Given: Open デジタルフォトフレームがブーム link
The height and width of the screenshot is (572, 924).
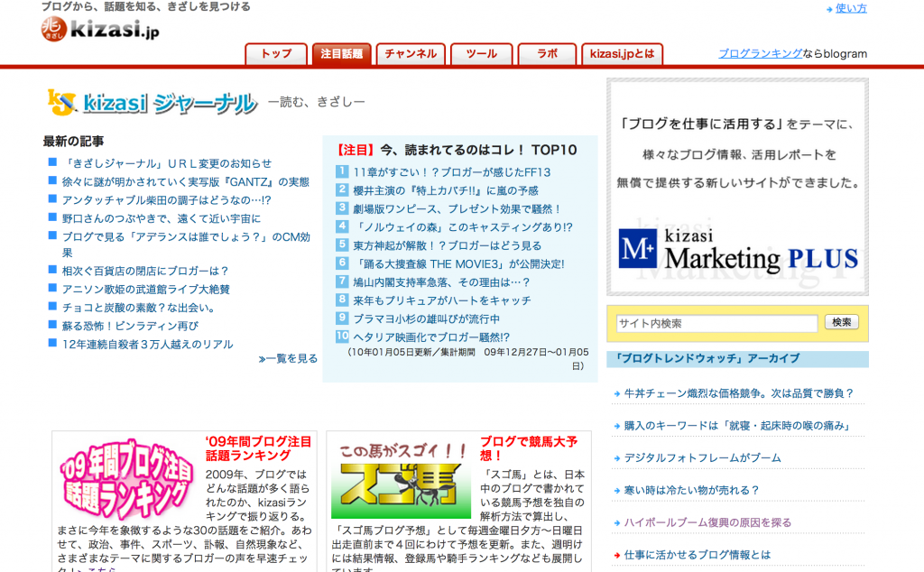Looking at the screenshot, I should [702, 457].
